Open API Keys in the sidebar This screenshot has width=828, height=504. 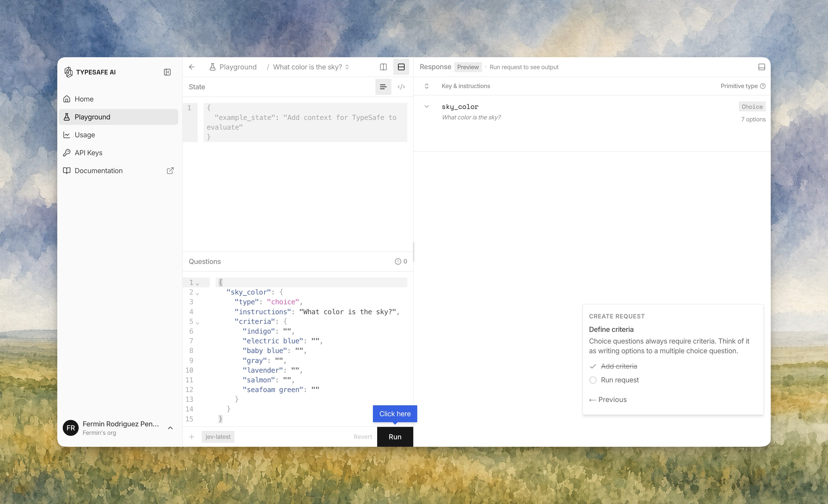coord(118,153)
